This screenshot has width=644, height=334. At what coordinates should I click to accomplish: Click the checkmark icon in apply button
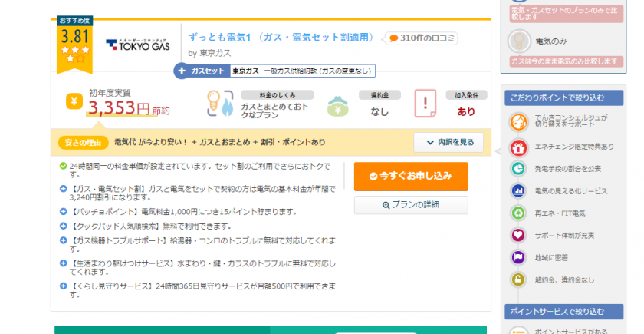click(x=373, y=177)
